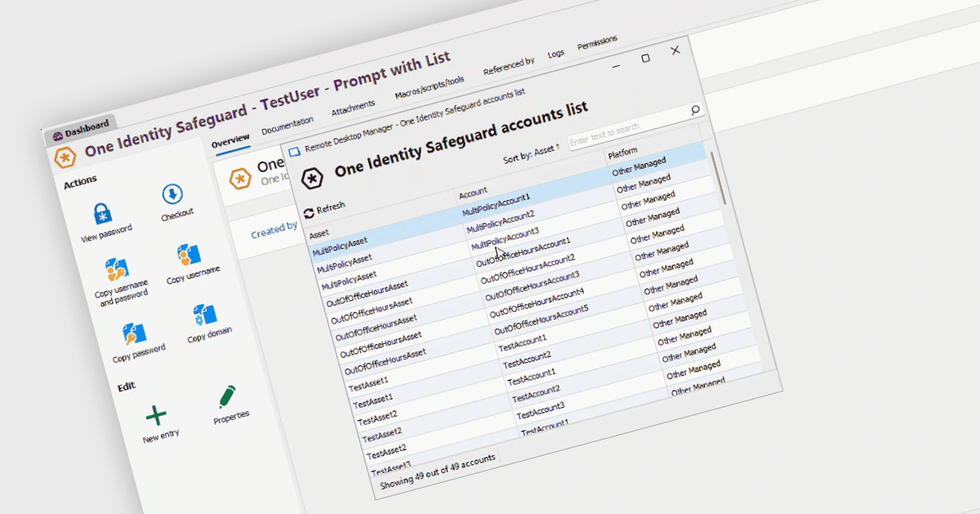Open Properties with the pencil icon
The image size is (980, 514).
227,397
